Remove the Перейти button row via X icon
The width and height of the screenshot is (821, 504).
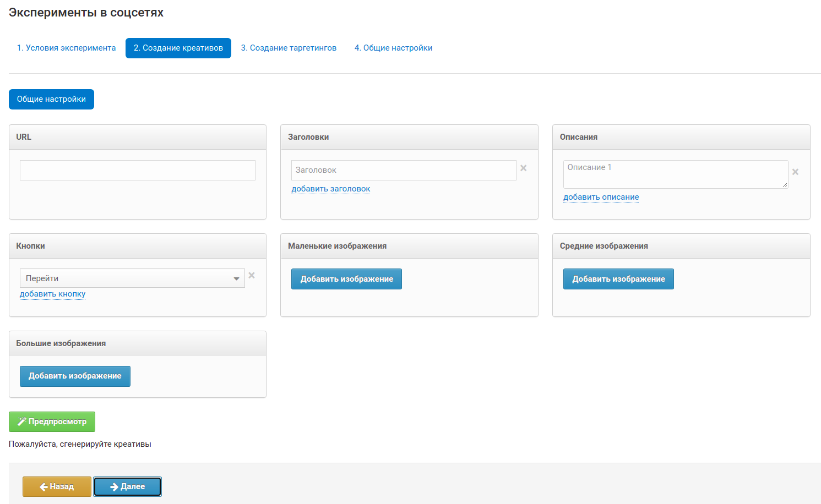pyautogui.click(x=252, y=276)
